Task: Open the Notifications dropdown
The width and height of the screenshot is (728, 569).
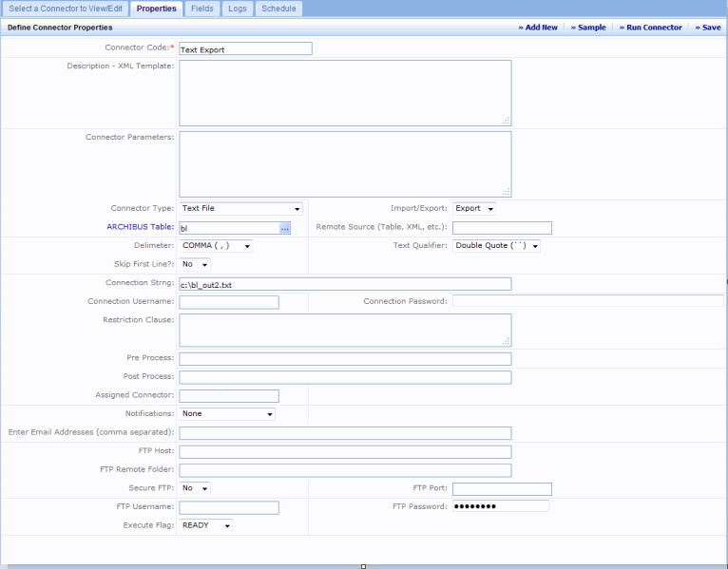Action: (227, 414)
